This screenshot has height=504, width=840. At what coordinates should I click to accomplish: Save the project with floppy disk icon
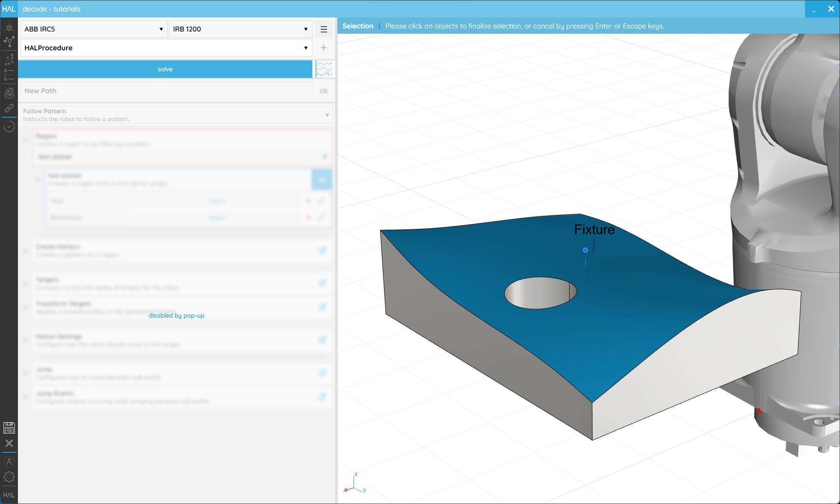pyautogui.click(x=9, y=427)
